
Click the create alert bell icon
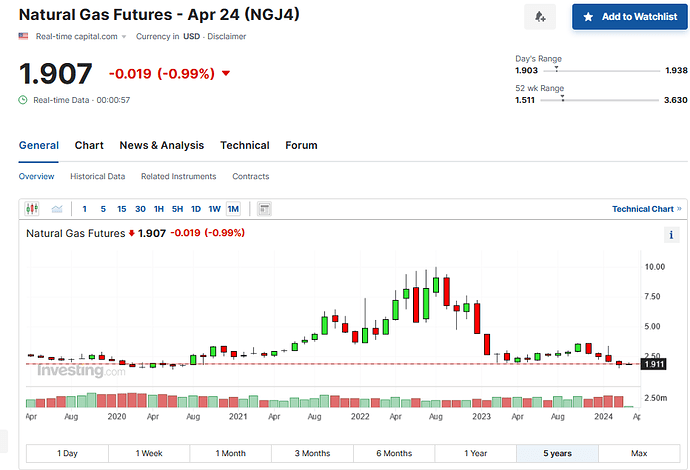pos(540,17)
